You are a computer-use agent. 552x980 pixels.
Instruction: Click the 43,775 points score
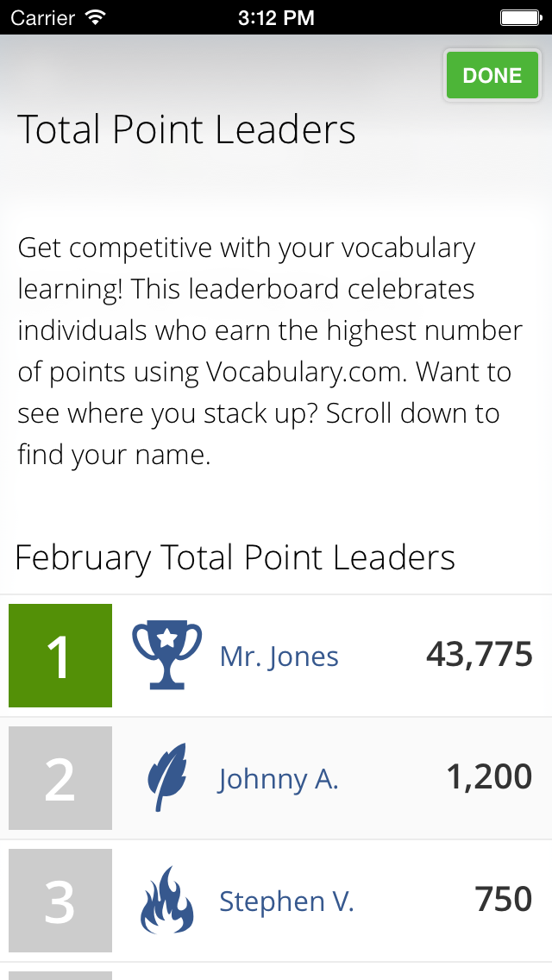point(479,655)
